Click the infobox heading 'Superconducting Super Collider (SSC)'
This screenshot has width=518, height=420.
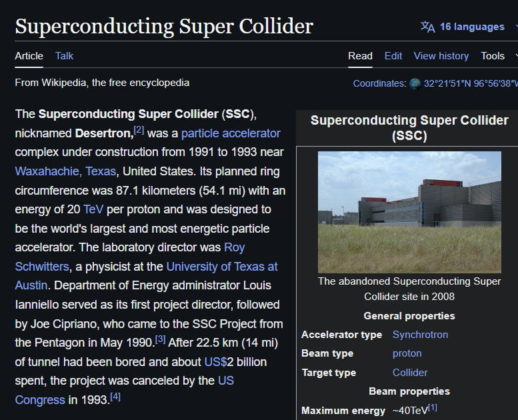(409, 128)
